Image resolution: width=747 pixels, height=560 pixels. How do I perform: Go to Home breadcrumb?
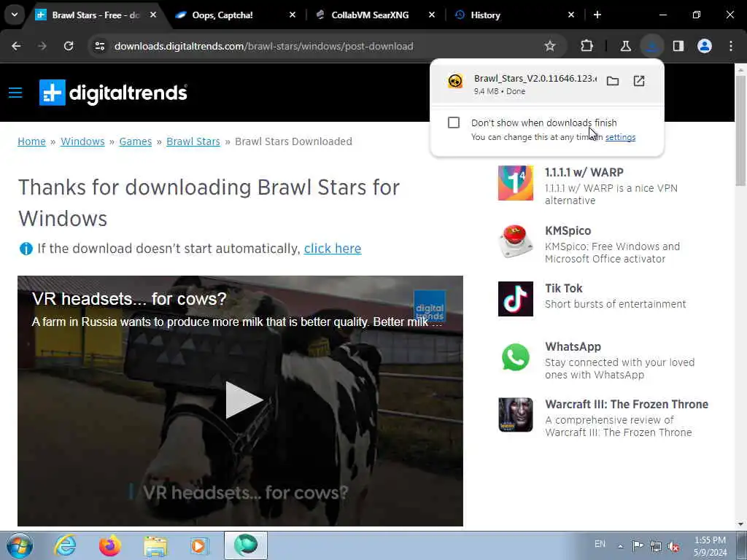[x=31, y=141]
